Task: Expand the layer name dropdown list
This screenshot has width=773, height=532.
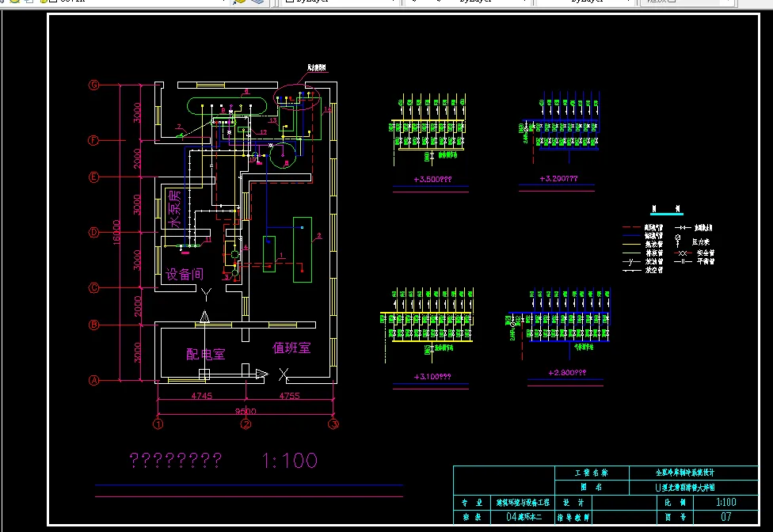Action: tap(225, 2)
